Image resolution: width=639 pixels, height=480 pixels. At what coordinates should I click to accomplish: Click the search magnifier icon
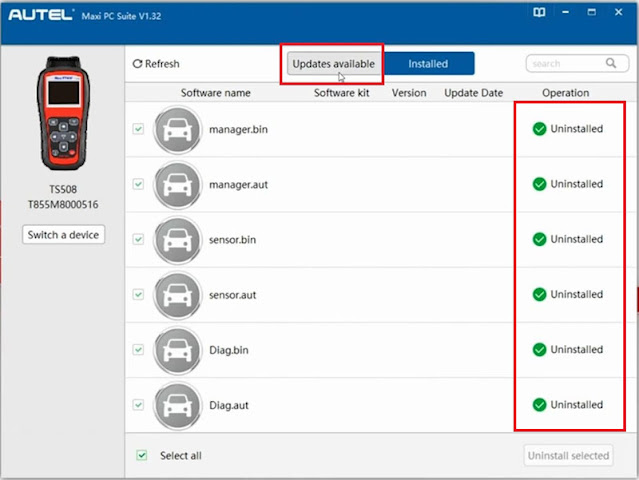tap(610, 63)
